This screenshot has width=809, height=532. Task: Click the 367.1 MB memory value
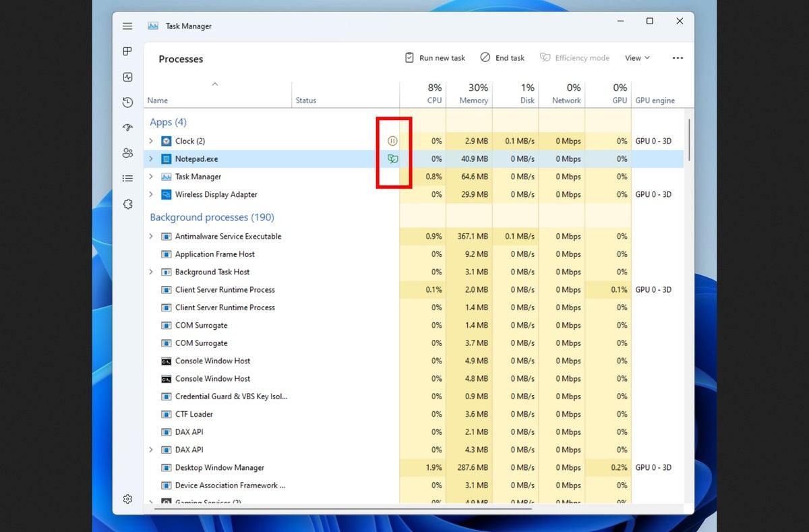pos(473,237)
